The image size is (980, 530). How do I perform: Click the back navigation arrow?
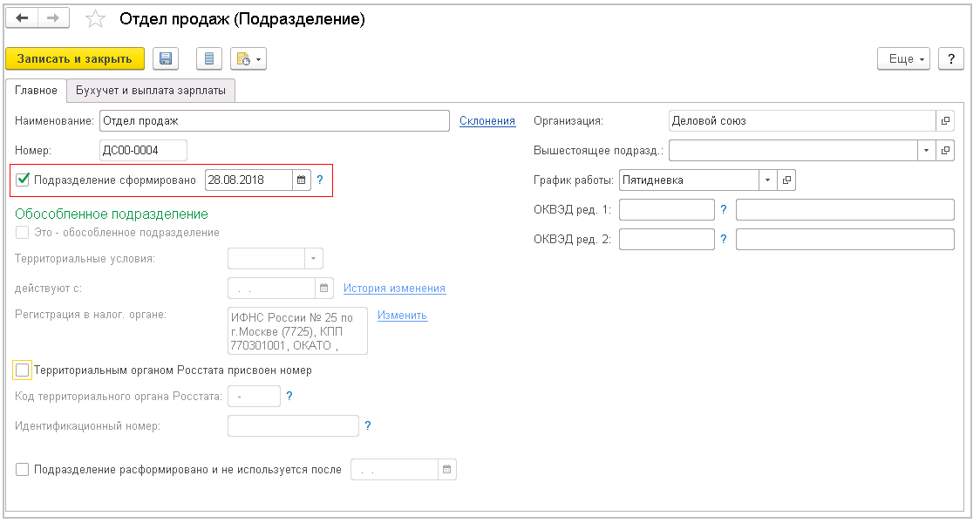pyautogui.click(x=22, y=17)
